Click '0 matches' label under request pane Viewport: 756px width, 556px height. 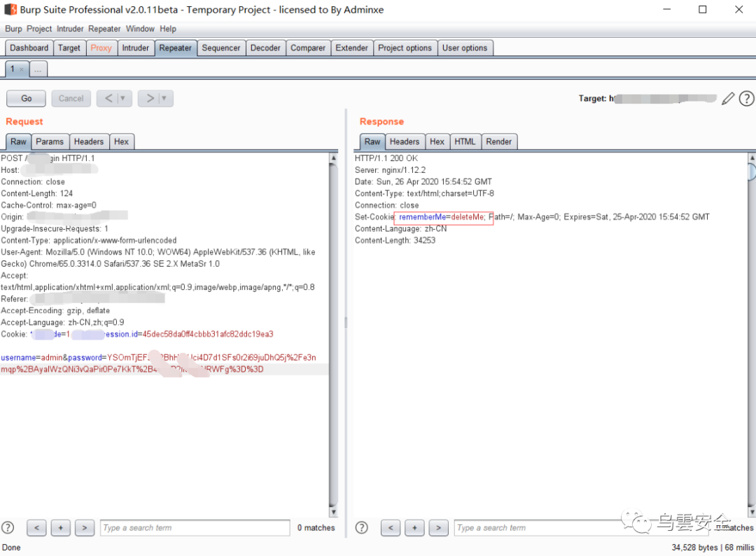coord(316,528)
